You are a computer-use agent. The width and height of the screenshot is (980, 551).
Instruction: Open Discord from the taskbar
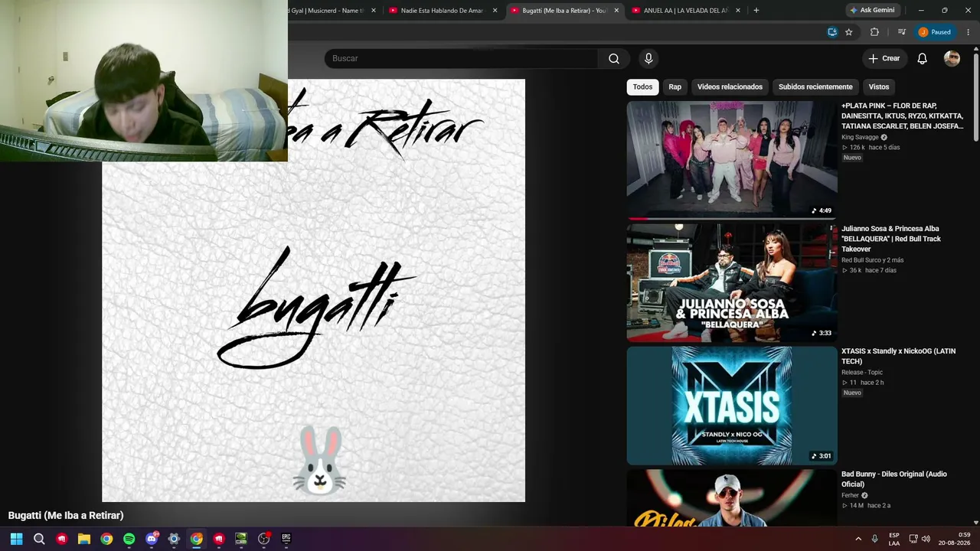pos(152,539)
